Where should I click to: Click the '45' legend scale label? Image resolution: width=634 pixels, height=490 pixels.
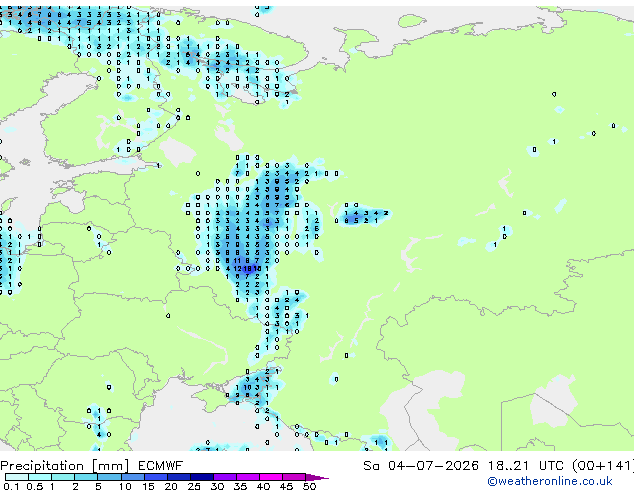pyautogui.click(x=286, y=486)
